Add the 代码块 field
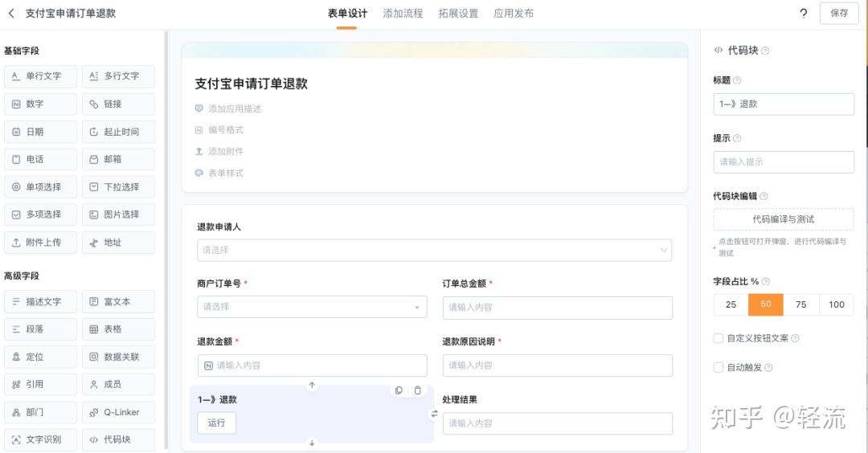 coord(118,439)
